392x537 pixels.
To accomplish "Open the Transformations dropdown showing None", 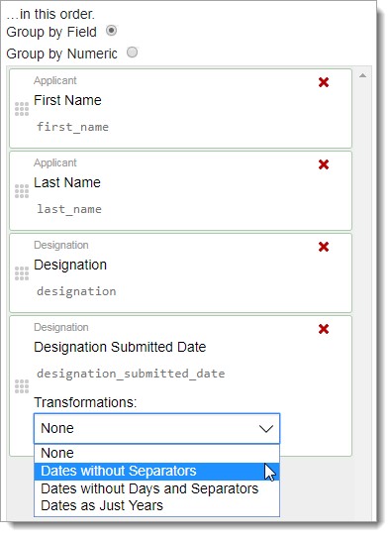I will coord(156,428).
